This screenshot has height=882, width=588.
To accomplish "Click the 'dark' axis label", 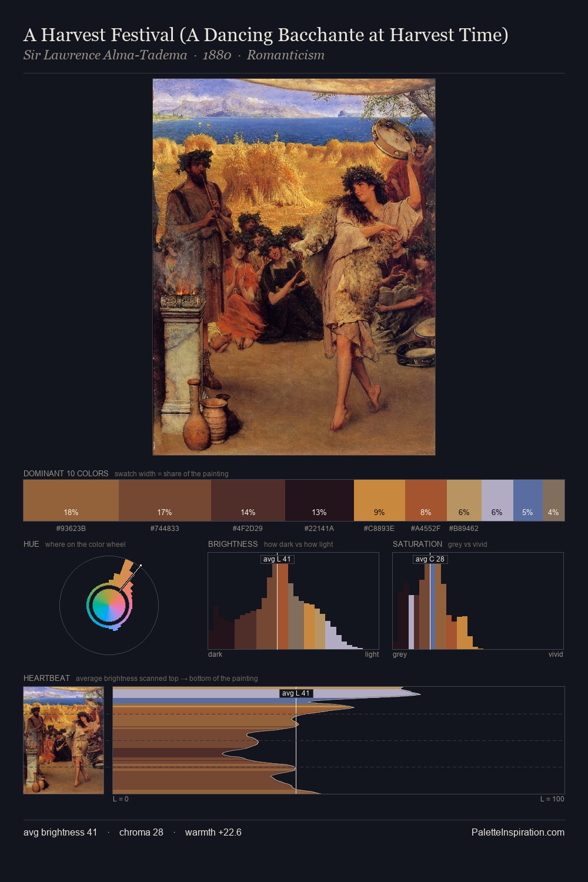I will click(x=215, y=654).
